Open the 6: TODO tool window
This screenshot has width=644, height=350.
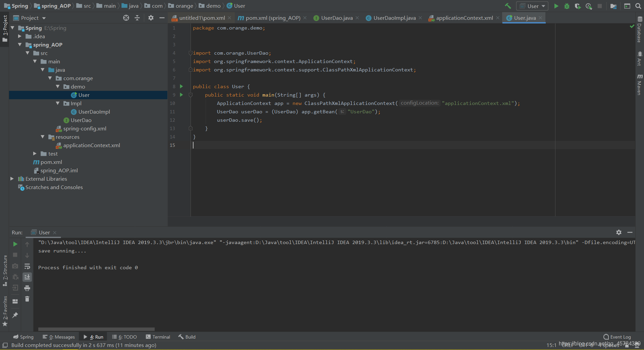(x=124, y=337)
